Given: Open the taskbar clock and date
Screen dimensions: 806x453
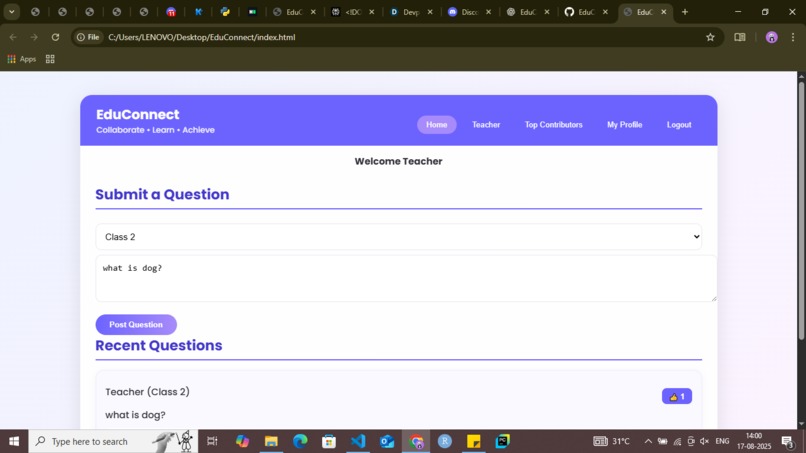Looking at the screenshot, I should tap(754, 441).
